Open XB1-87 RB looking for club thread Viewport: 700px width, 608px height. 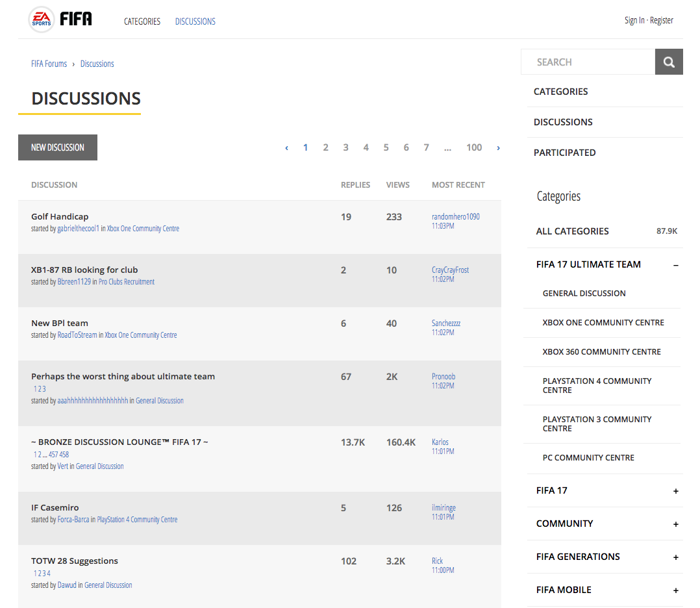pos(84,270)
